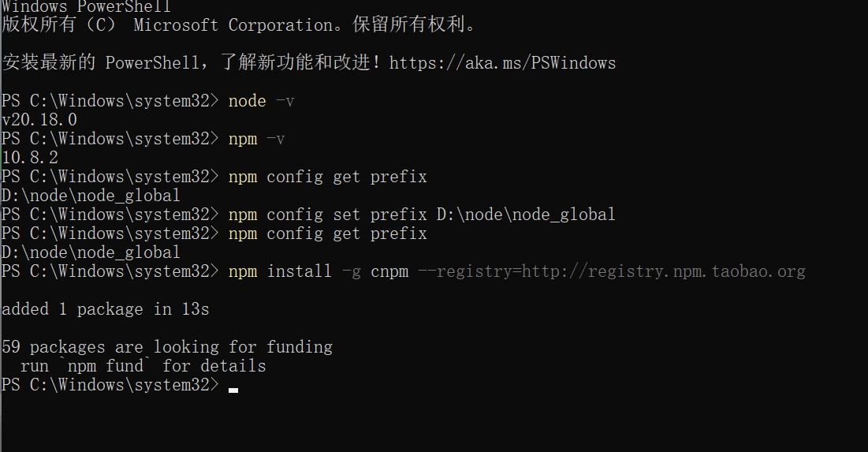The width and height of the screenshot is (868, 452).
Task: Click the 'npm -v' command text
Action: point(256,139)
